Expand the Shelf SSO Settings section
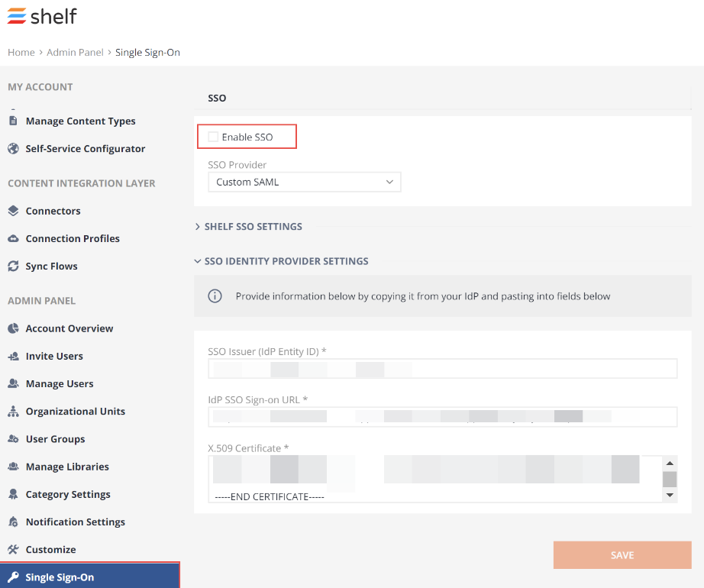The width and height of the screenshot is (704, 588). (x=249, y=227)
